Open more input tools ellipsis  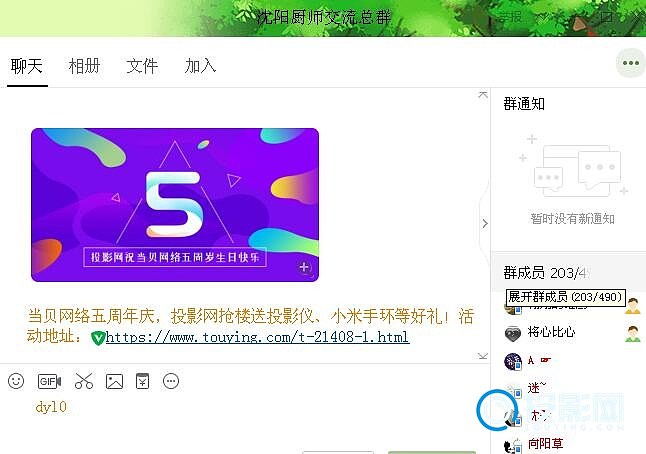click(x=171, y=381)
